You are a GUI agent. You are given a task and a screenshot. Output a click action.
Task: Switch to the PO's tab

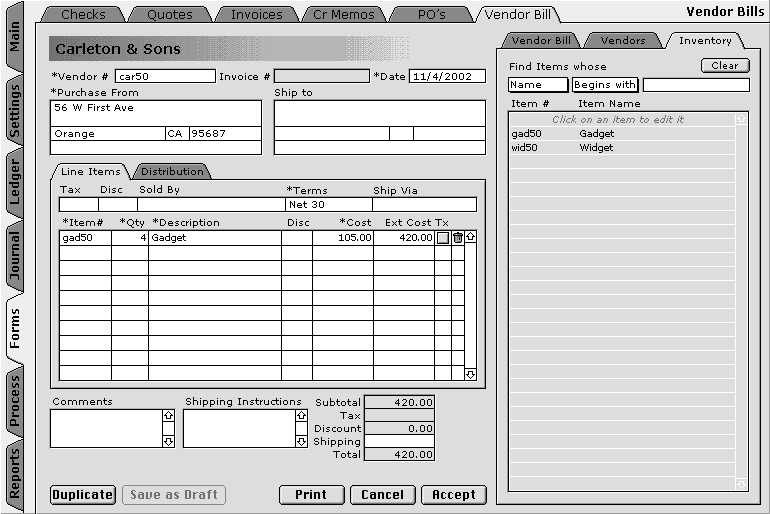[432, 15]
